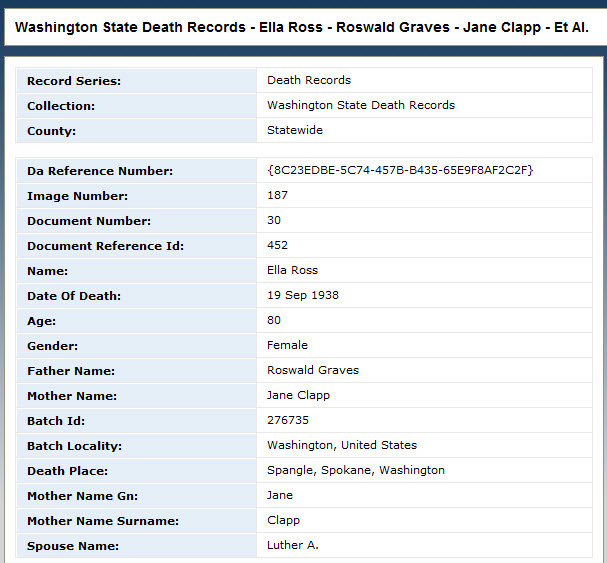
Task: Click the Age value 80
Action: (274, 321)
